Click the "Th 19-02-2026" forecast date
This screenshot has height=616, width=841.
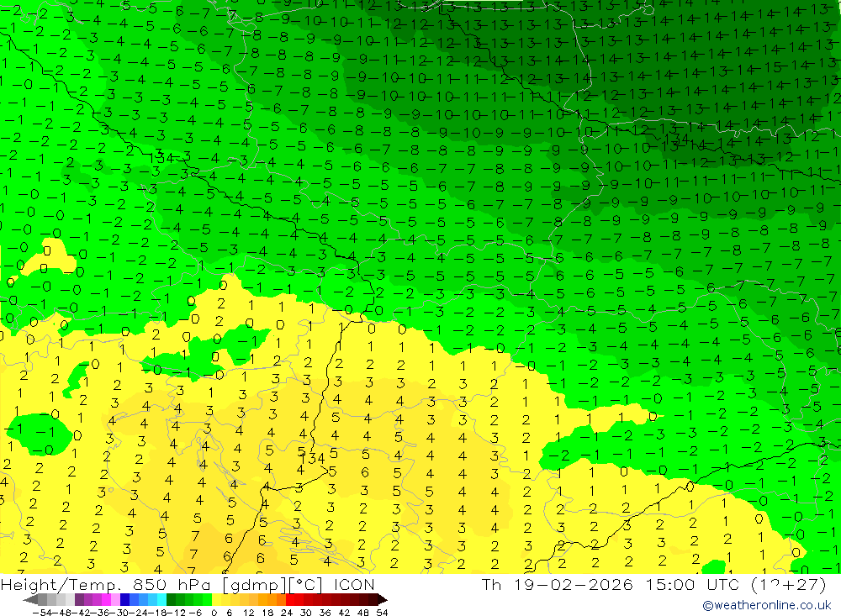(558, 584)
